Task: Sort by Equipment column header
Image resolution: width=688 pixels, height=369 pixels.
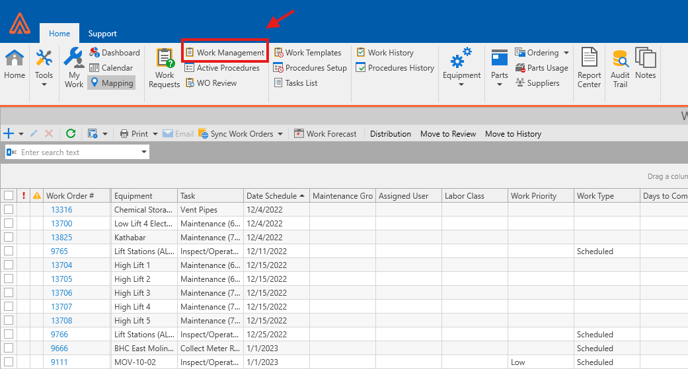Action: (144, 196)
